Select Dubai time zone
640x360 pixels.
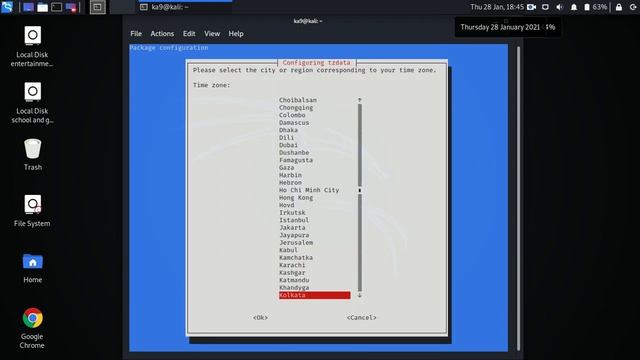[x=288, y=145]
